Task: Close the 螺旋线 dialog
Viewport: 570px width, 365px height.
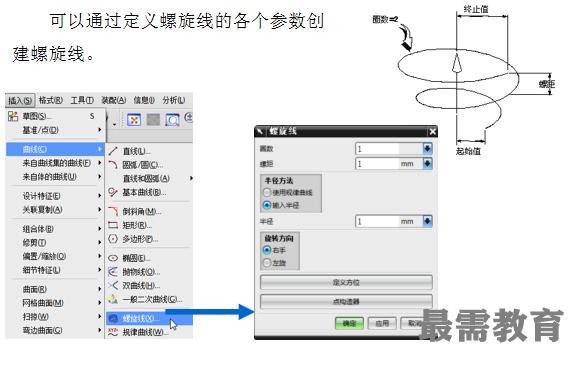Action: [x=432, y=132]
